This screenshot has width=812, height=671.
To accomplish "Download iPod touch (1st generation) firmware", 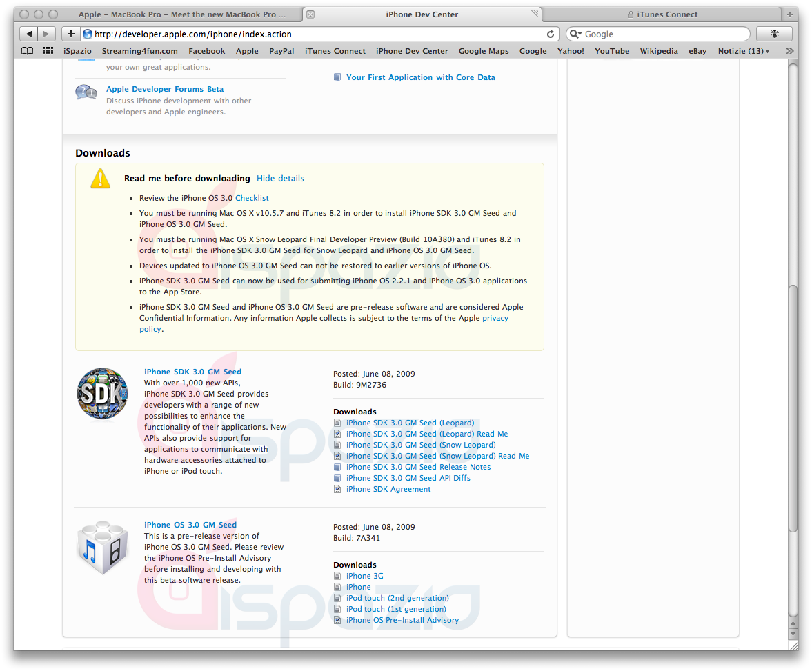I will (396, 609).
